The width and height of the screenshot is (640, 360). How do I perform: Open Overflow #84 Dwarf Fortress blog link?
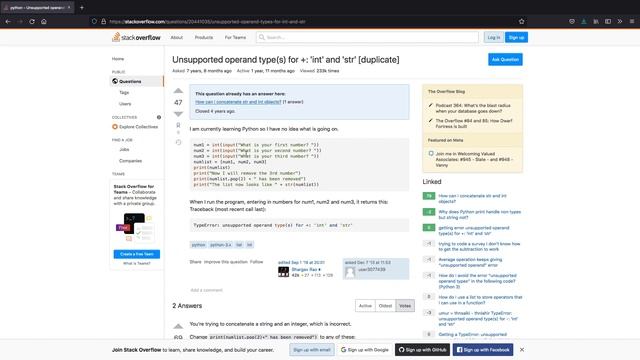pos(474,124)
